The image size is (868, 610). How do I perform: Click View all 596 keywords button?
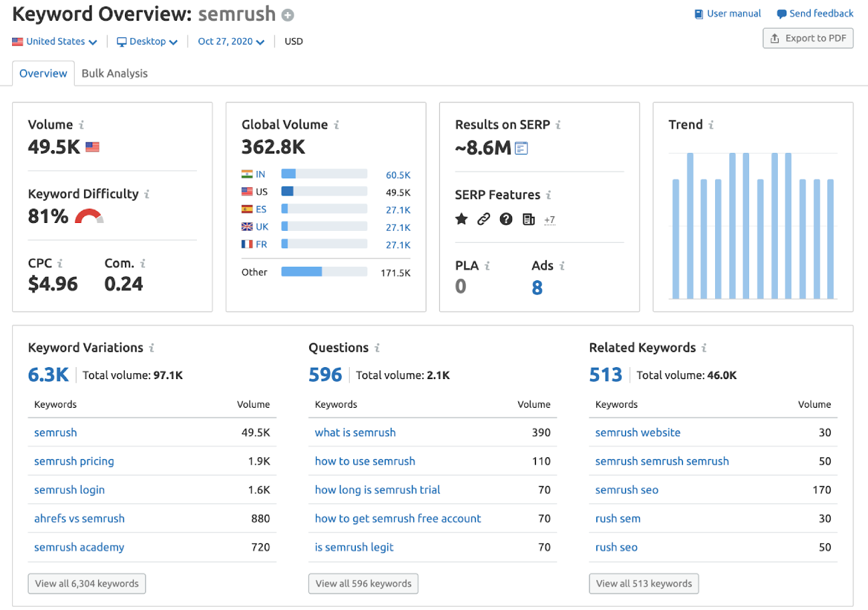[363, 583]
